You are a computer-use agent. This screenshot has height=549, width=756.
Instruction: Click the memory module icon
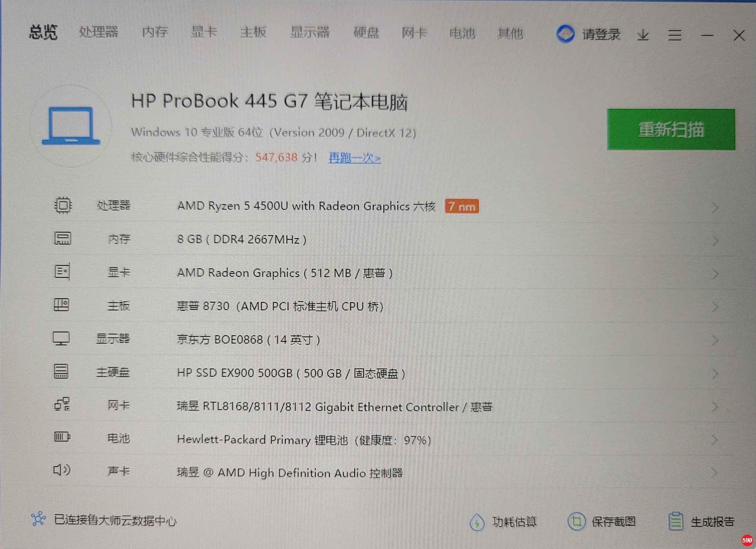pyautogui.click(x=62, y=239)
